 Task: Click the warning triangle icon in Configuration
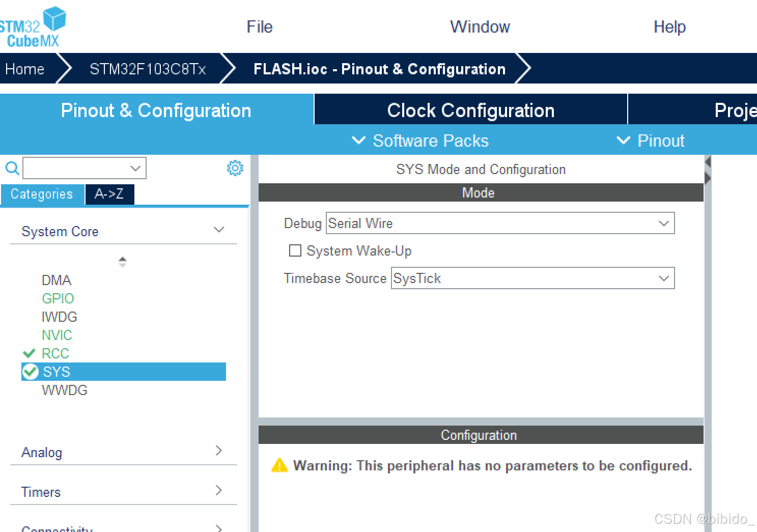point(279,465)
